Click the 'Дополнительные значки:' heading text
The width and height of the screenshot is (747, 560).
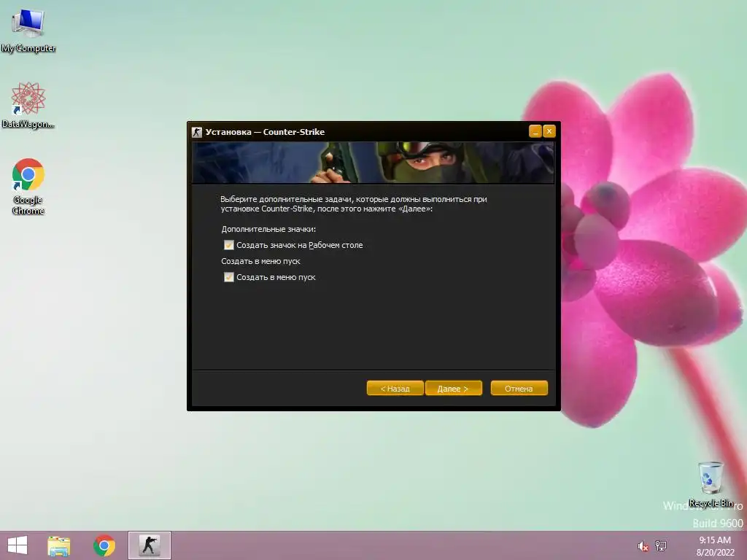tap(268, 229)
